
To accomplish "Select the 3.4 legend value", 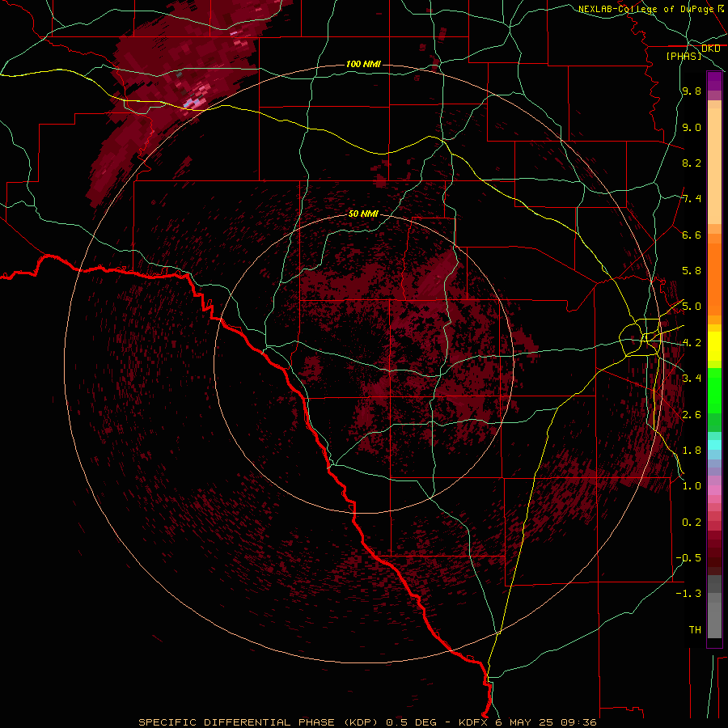I will point(692,379).
